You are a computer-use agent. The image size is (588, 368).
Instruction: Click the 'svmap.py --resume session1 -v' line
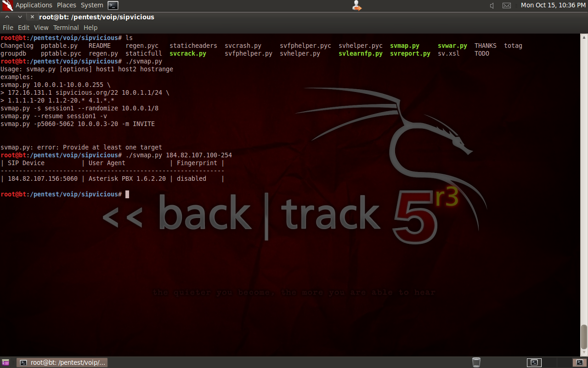(x=54, y=116)
